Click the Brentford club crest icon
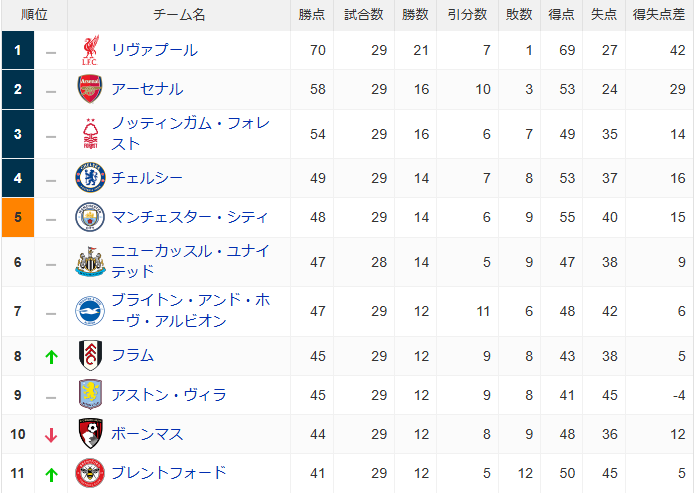 [90, 473]
